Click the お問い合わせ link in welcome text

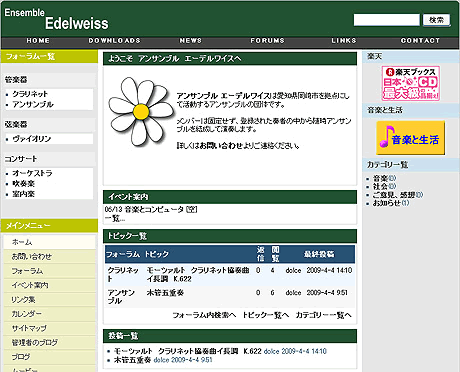point(220,146)
